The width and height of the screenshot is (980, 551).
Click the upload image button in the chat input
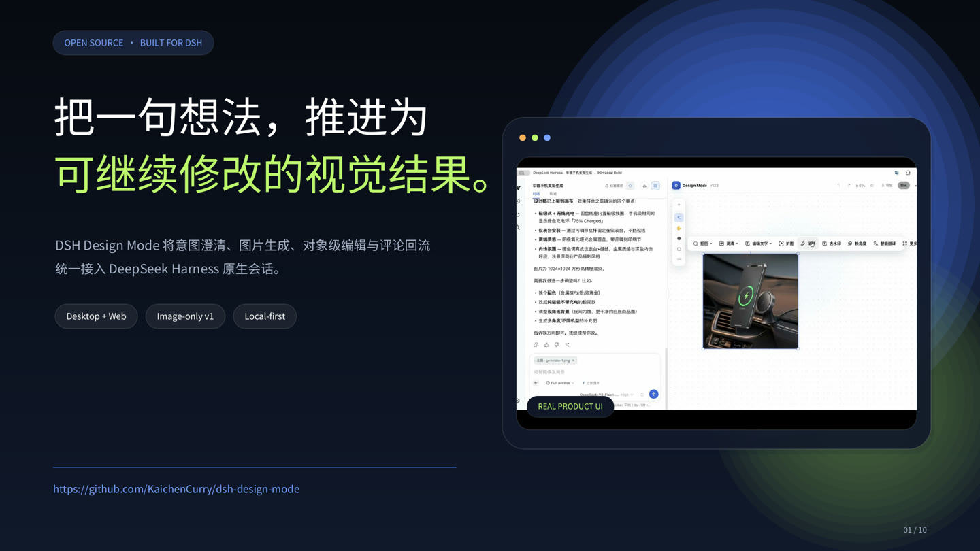coord(591,383)
